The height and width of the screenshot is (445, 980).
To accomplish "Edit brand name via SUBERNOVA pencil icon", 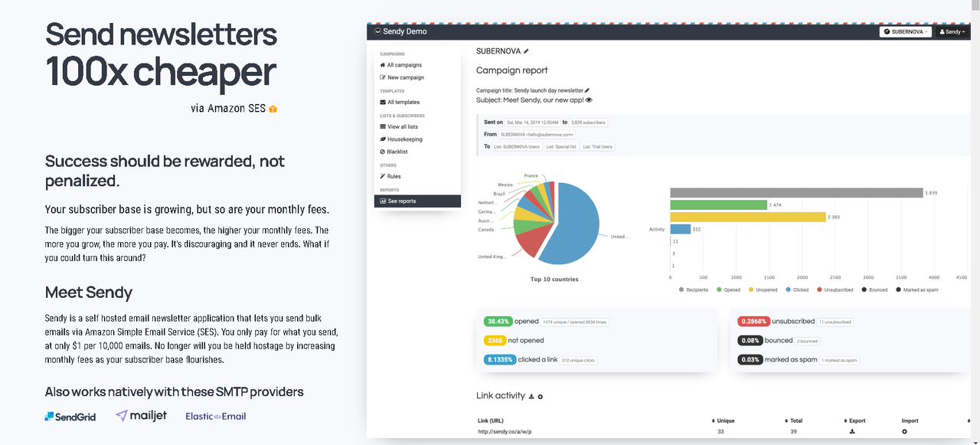I will [x=526, y=51].
